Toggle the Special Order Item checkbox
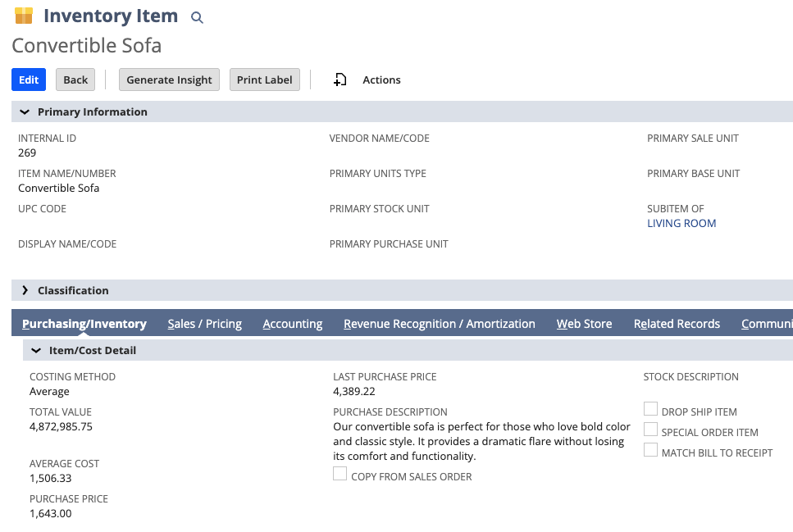Image resolution: width=793 pixels, height=532 pixels. click(650, 430)
